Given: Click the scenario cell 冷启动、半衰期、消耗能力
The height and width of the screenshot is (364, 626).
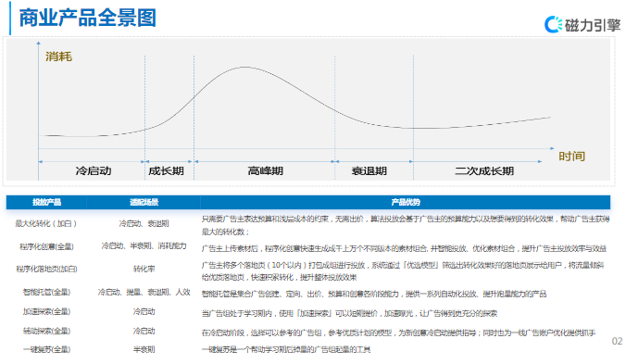Looking at the screenshot, I should (144, 245).
